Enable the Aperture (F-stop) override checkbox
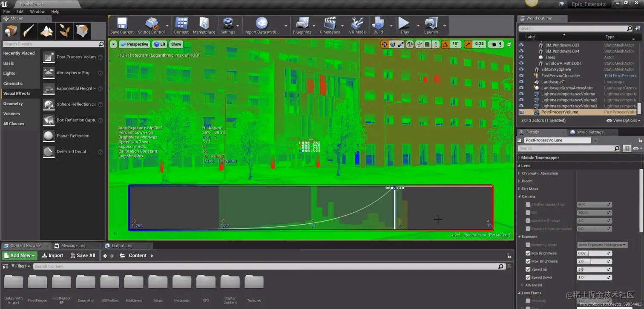Screen dimensions: 644x309 528,221
